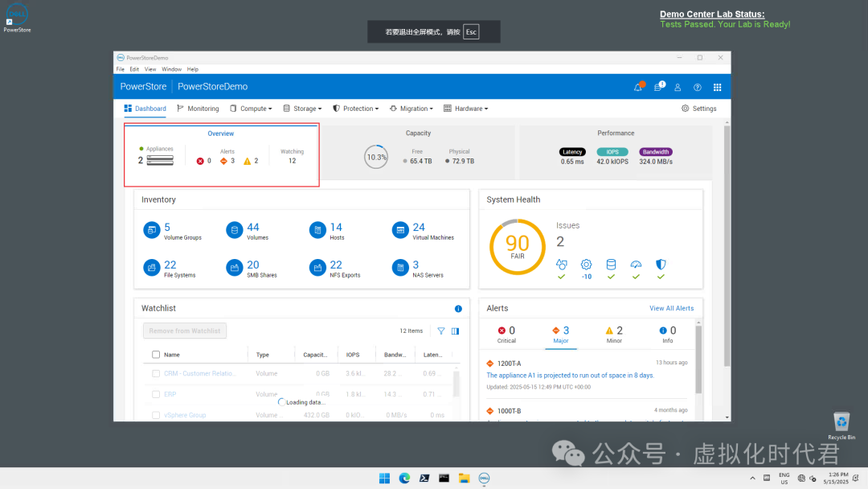Click the SMB Shares inventory icon
Screen dimensions: 868x489
(x=234, y=268)
